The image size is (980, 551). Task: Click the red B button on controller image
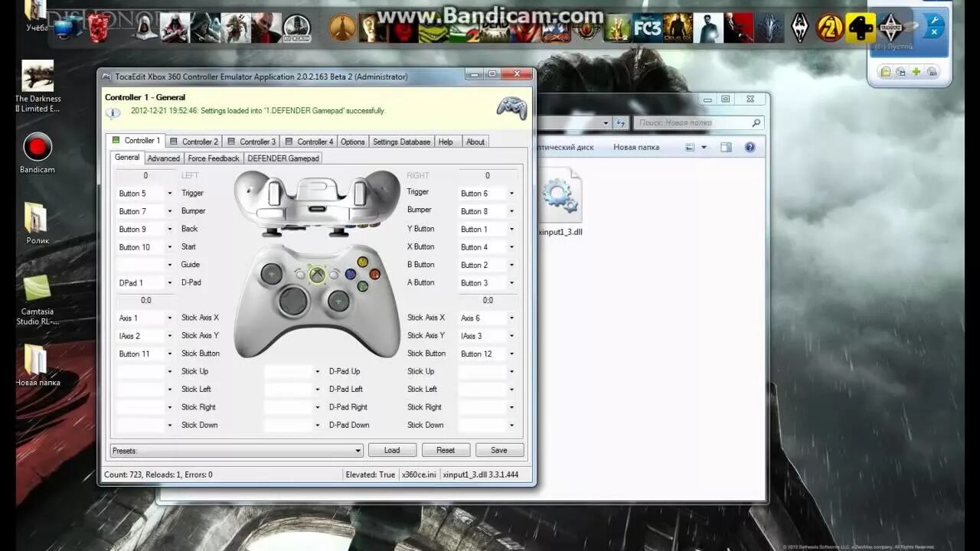pos(374,274)
